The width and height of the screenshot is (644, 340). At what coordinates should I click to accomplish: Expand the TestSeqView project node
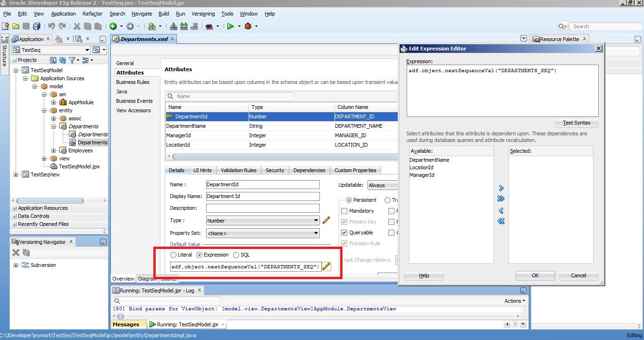16,174
